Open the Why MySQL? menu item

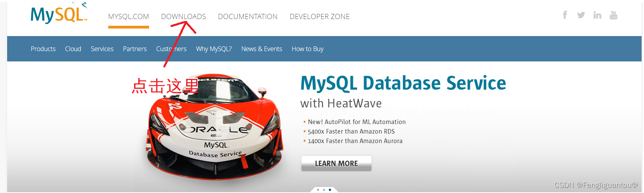pos(214,49)
